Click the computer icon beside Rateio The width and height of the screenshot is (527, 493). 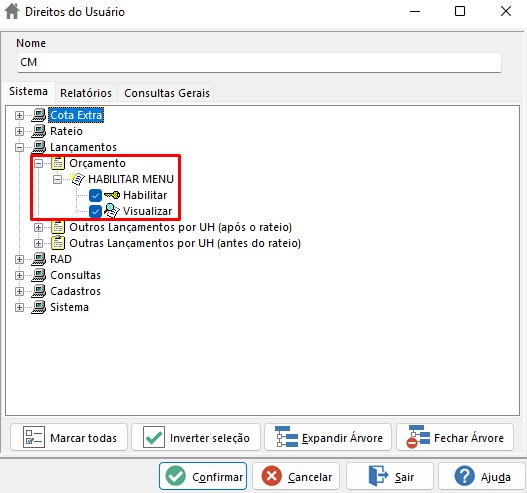[39, 131]
